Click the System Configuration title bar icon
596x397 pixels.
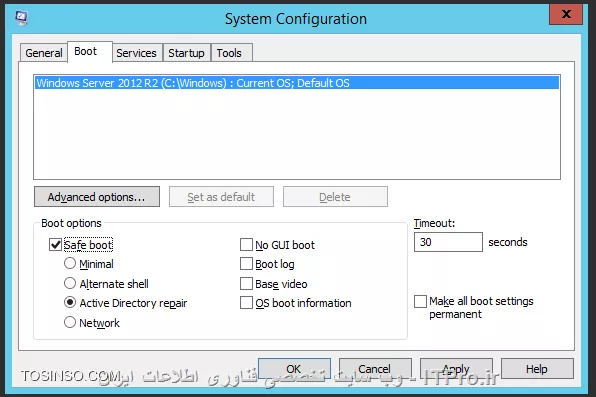click(21, 17)
